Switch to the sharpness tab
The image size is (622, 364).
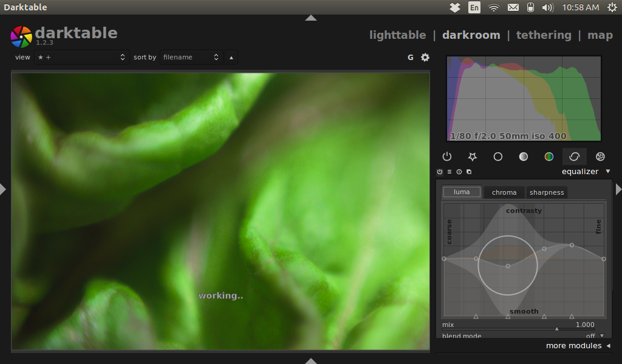[547, 192]
